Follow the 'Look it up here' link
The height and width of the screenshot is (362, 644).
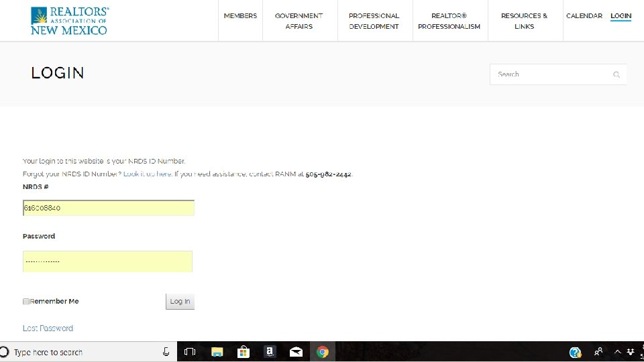click(x=147, y=174)
